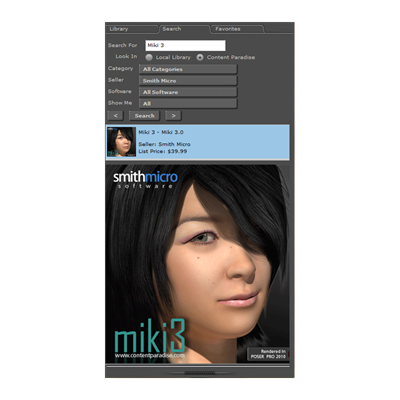Open the All Categories dropdown
The width and height of the screenshot is (400, 400).
click(x=188, y=69)
